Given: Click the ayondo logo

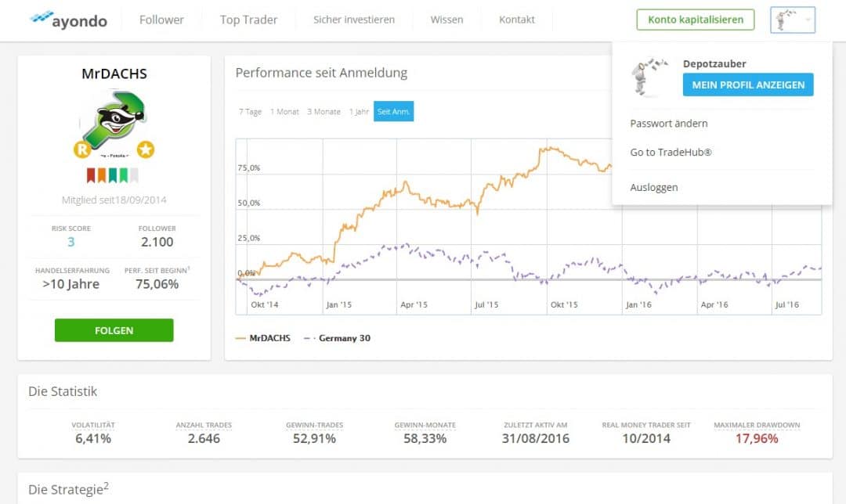Looking at the screenshot, I should click(68, 20).
